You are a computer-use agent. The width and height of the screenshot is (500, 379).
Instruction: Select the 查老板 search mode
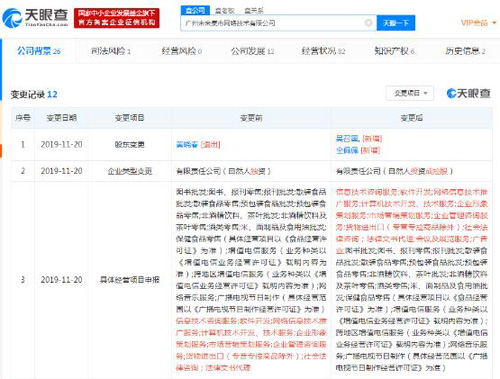pos(224,11)
